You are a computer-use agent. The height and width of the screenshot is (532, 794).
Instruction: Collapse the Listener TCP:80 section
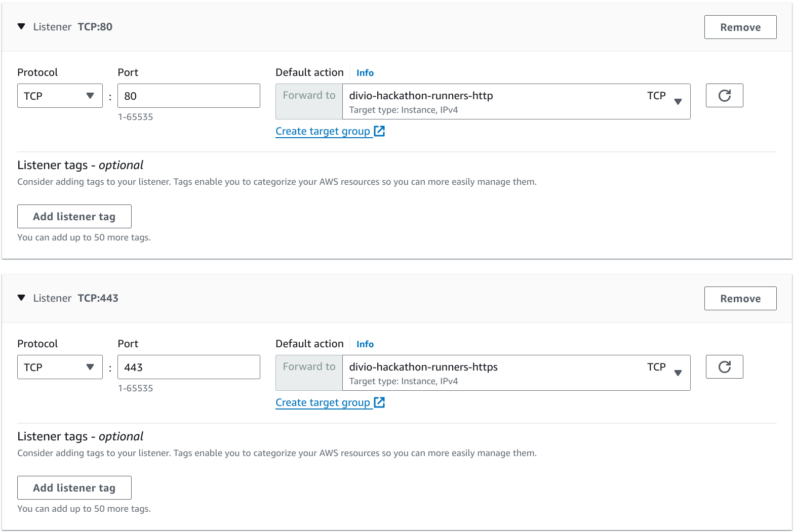coord(21,27)
